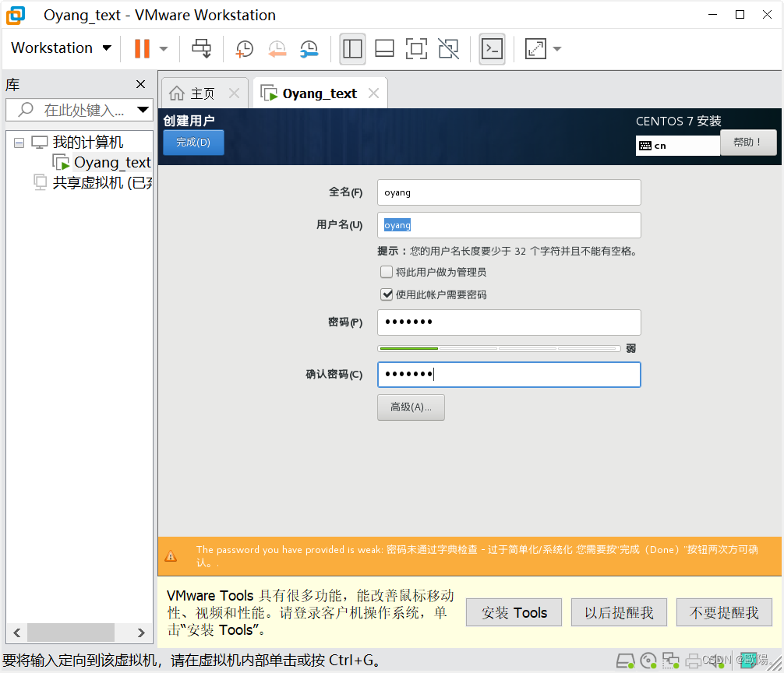
Task: Click the library horizontal scrollbar thumb
Action: 71,632
